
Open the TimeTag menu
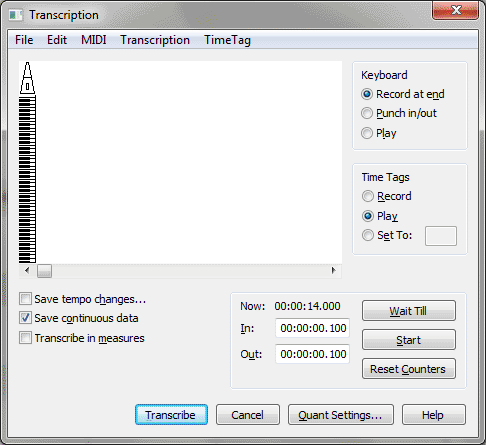point(227,40)
